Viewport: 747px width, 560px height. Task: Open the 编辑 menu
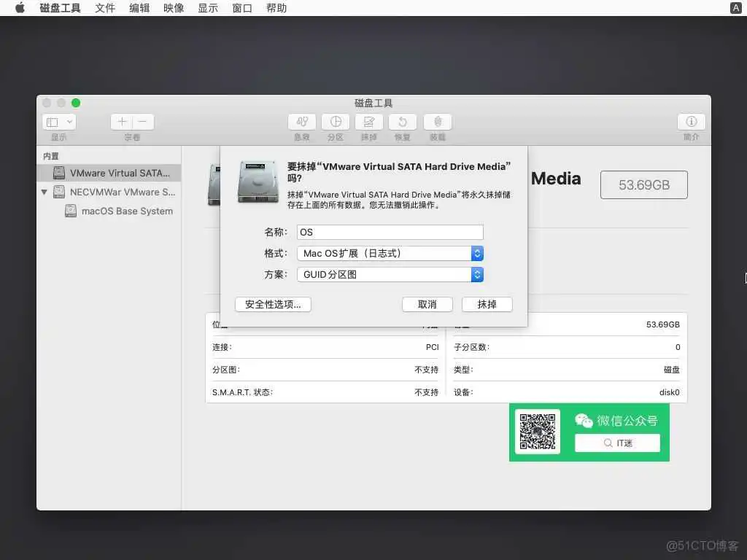point(139,8)
